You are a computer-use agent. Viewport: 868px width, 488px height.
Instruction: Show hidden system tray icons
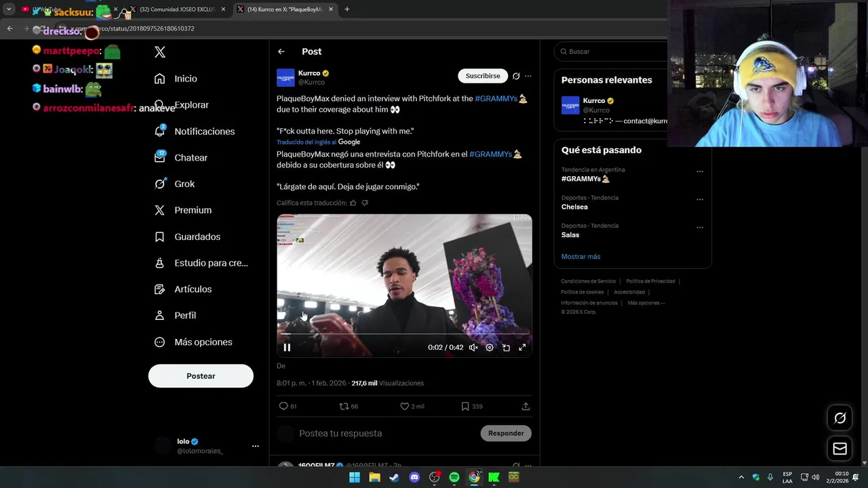tap(741, 477)
